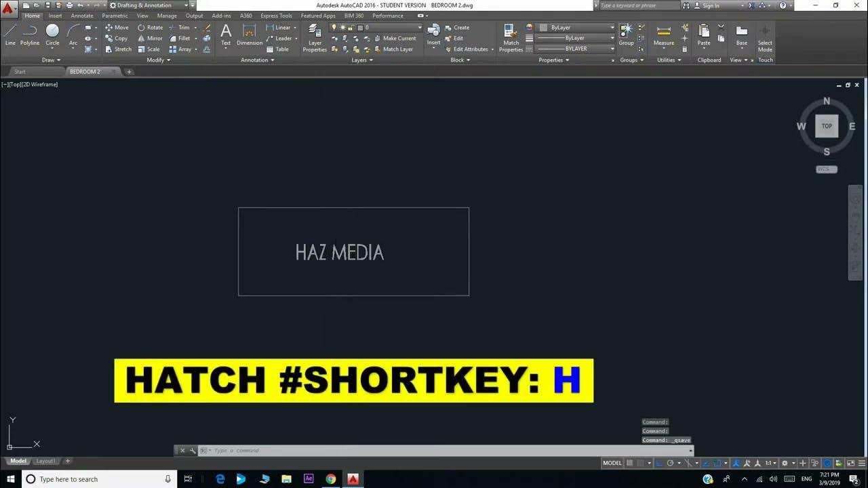Toggle hardware acceleration status icon
Viewport: 868px width, 488px height.
[827, 463]
